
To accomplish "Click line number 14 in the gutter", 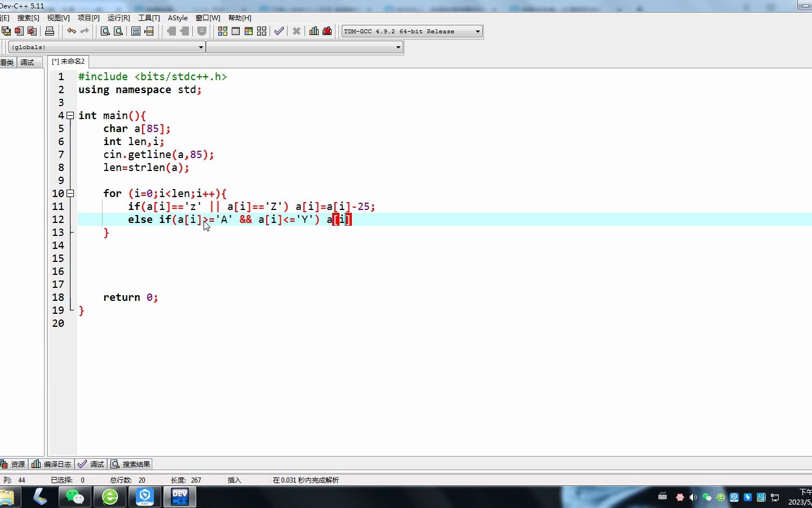I will 58,246.
